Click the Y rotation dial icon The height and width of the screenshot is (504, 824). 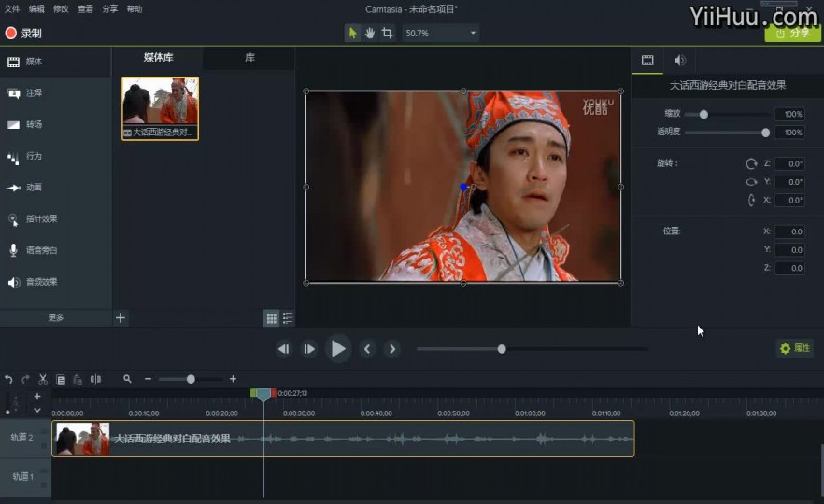[x=751, y=182]
